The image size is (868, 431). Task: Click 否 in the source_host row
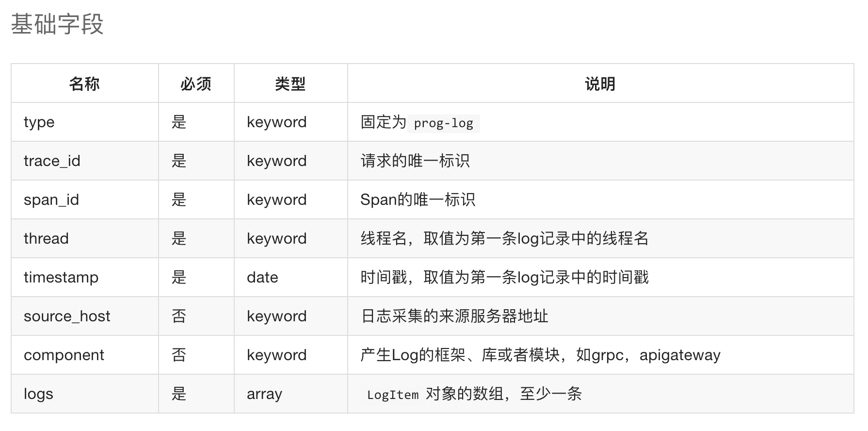(x=179, y=316)
